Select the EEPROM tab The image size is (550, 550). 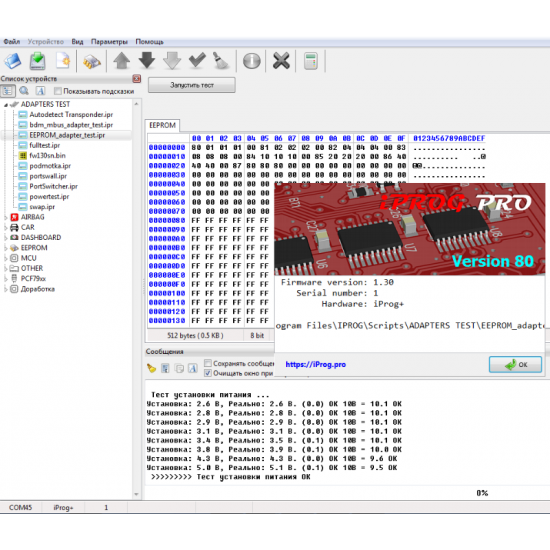(162, 126)
